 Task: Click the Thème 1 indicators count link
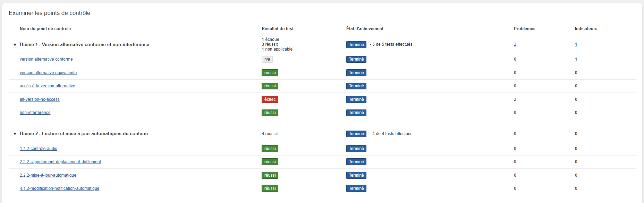576,44
